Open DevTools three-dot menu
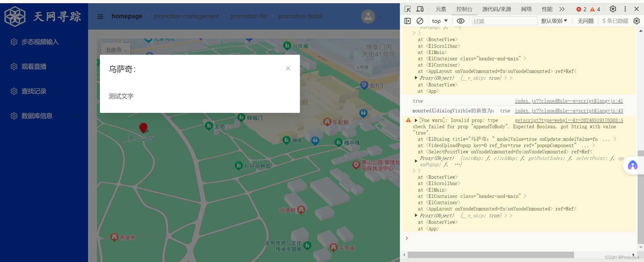Screen dimensions: 644x262 [625, 9]
